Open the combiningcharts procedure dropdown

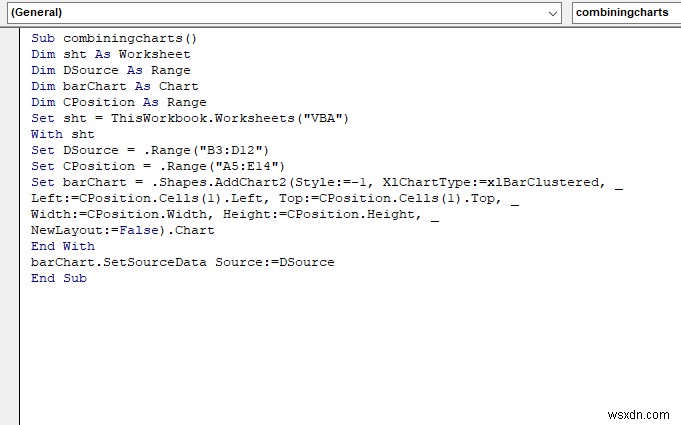pyautogui.click(x=625, y=13)
